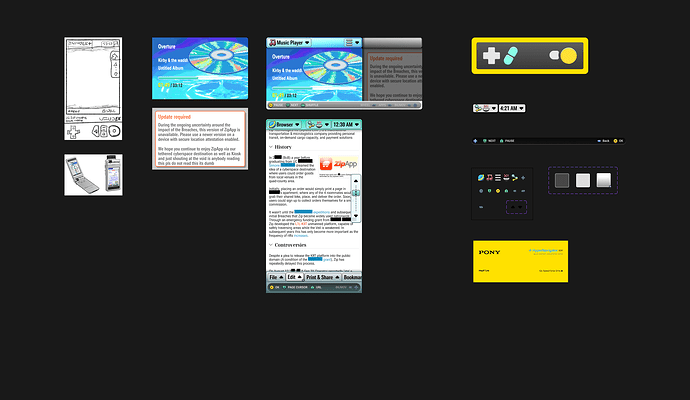Open the Print & Share menu
The image size is (690, 400).
point(323,277)
